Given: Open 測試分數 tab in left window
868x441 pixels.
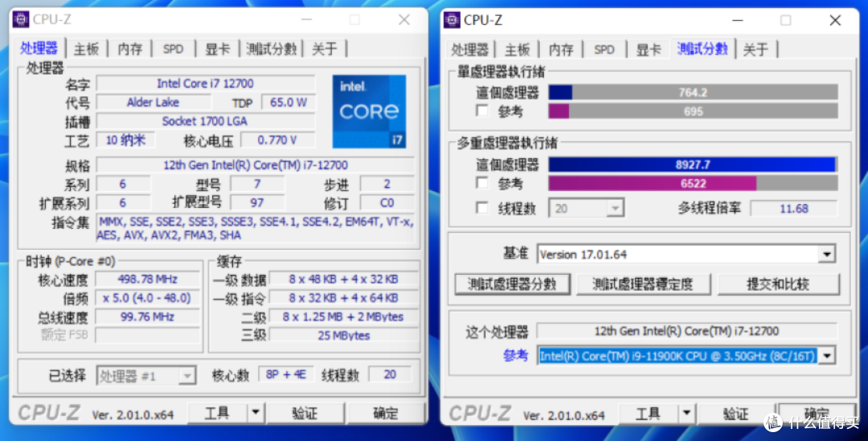Looking at the screenshot, I should tap(272, 49).
